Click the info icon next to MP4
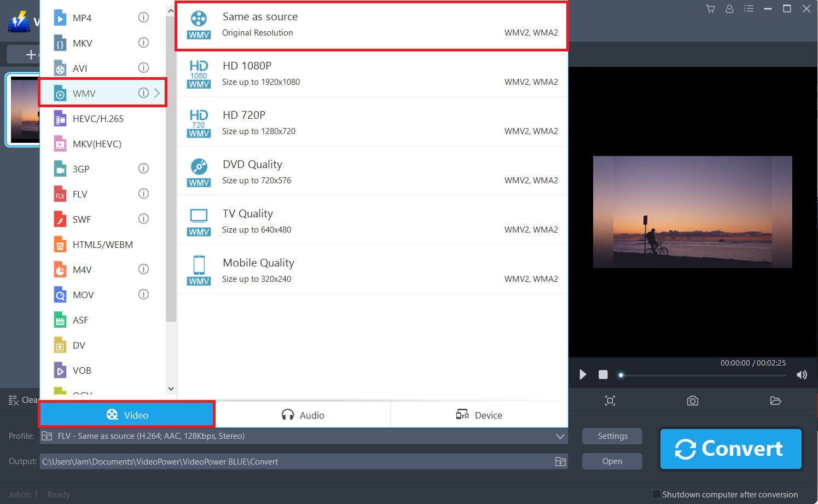The width and height of the screenshot is (818, 504). [143, 18]
